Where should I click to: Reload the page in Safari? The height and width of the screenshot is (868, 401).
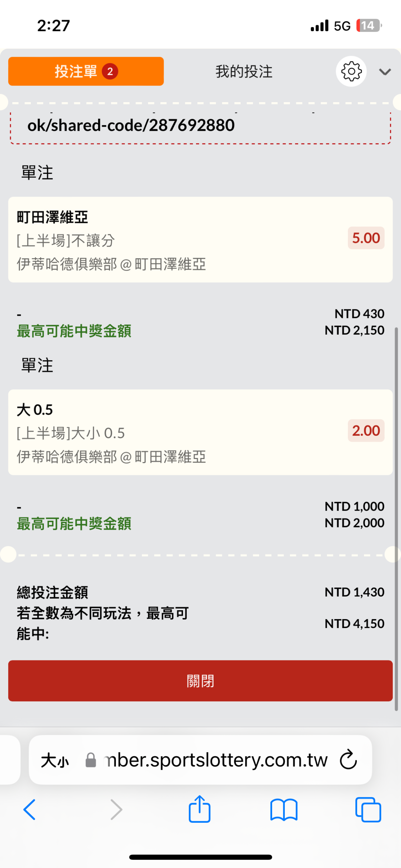(x=348, y=760)
